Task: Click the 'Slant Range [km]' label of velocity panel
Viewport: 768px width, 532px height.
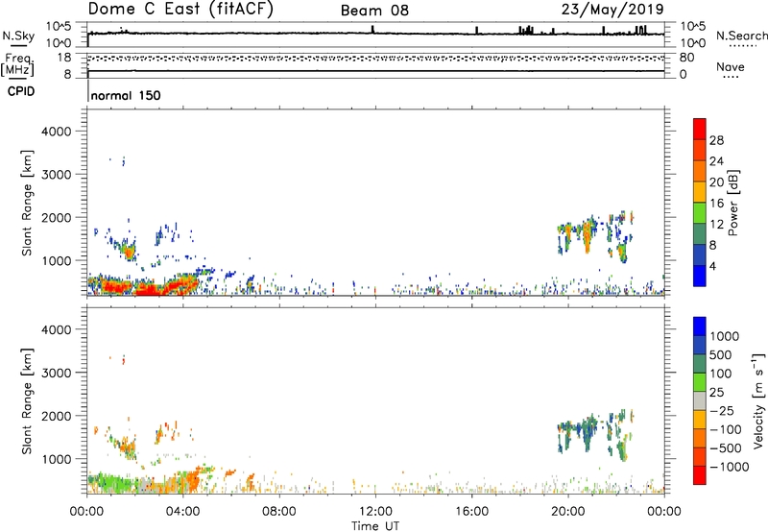Action: tap(27, 401)
